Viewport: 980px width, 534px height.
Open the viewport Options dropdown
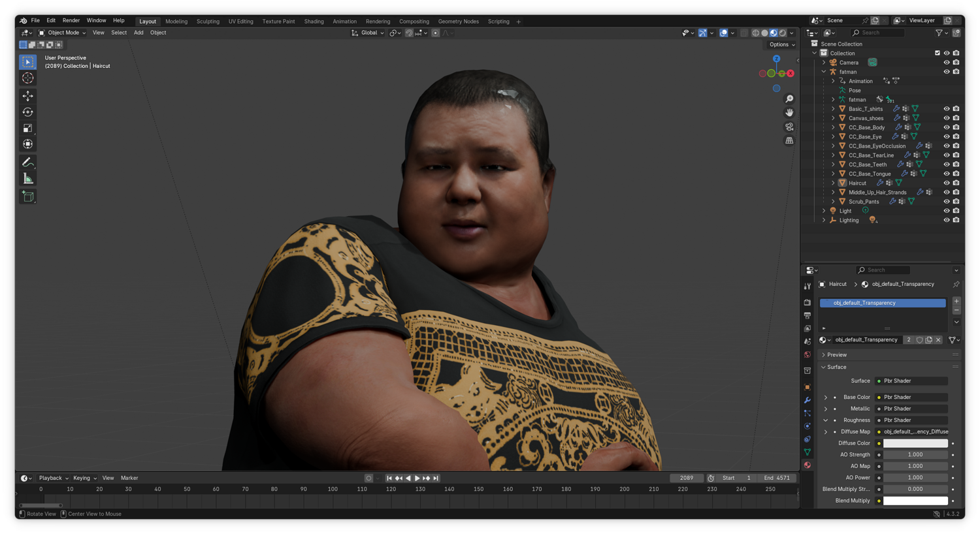coord(782,44)
